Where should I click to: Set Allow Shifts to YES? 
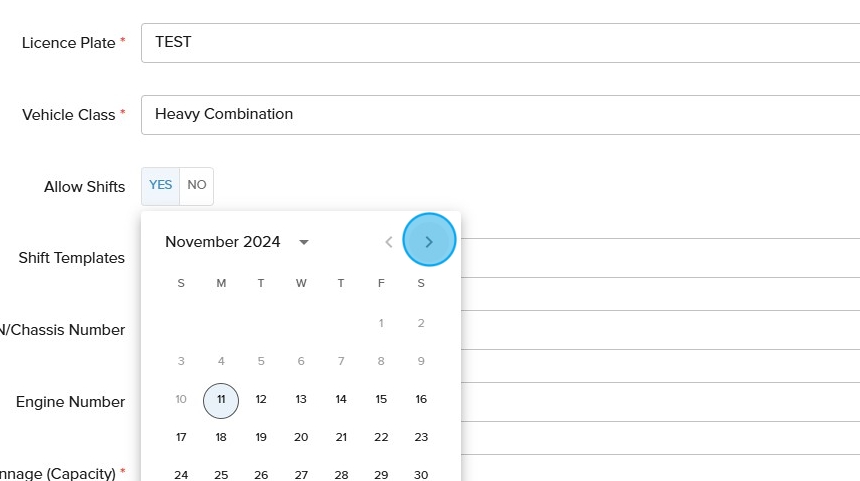point(160,185)
